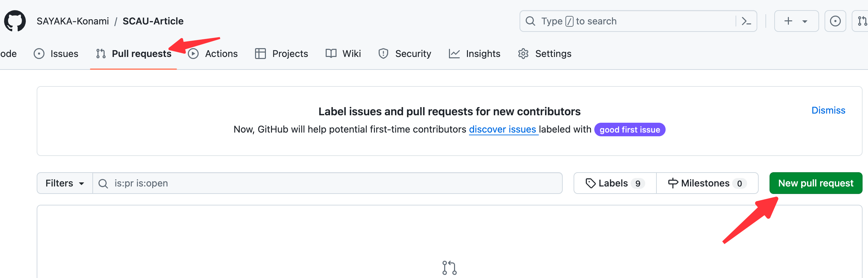Dismiss the new contributors banner

coord(828,110)
